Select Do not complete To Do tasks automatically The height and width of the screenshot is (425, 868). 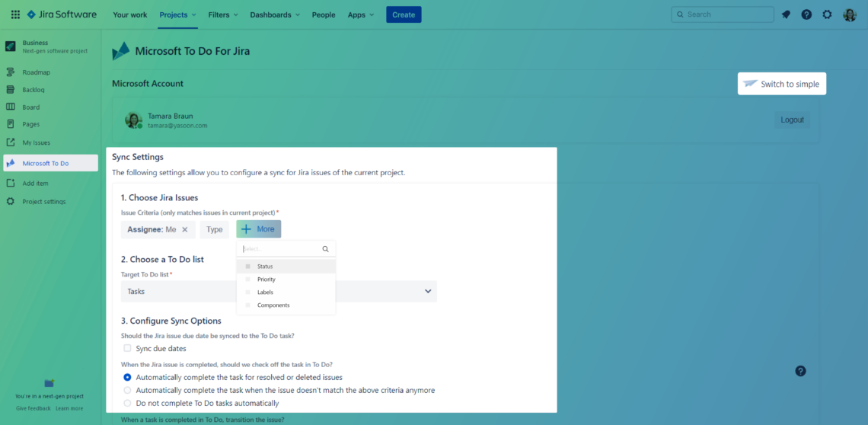[x=127, y=404]
